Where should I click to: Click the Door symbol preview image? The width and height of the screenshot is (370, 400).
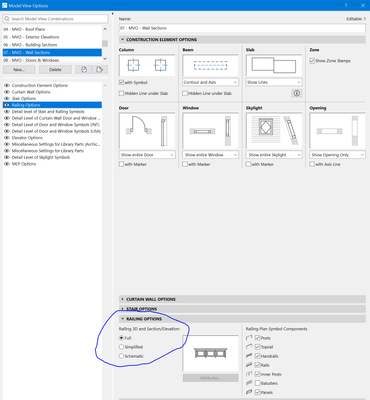pyautogui.click(x=147, y=131)
